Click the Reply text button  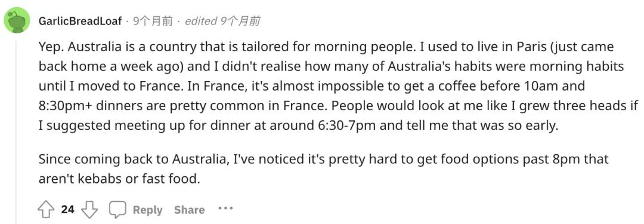click(147, 210)
